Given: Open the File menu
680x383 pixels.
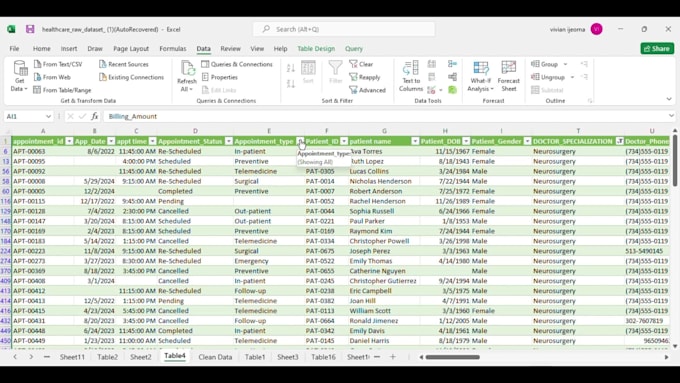Looking at the screenshot, I should point(14,49).
